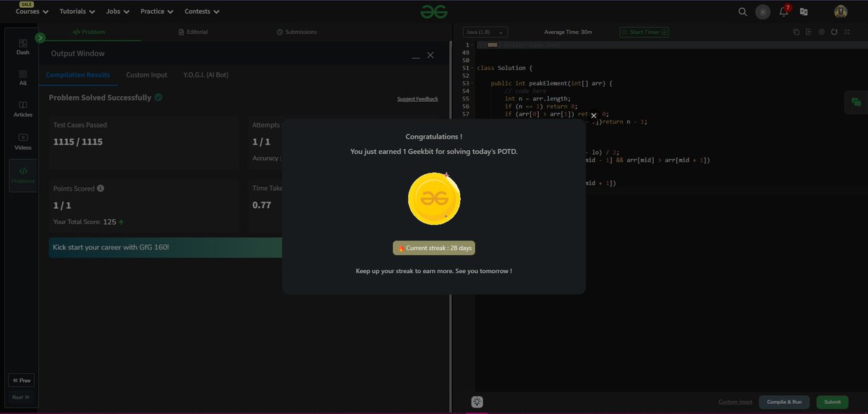The image size is (868, 414).
Task: Toggle light/dark theme sun icon
Action: 763,12
